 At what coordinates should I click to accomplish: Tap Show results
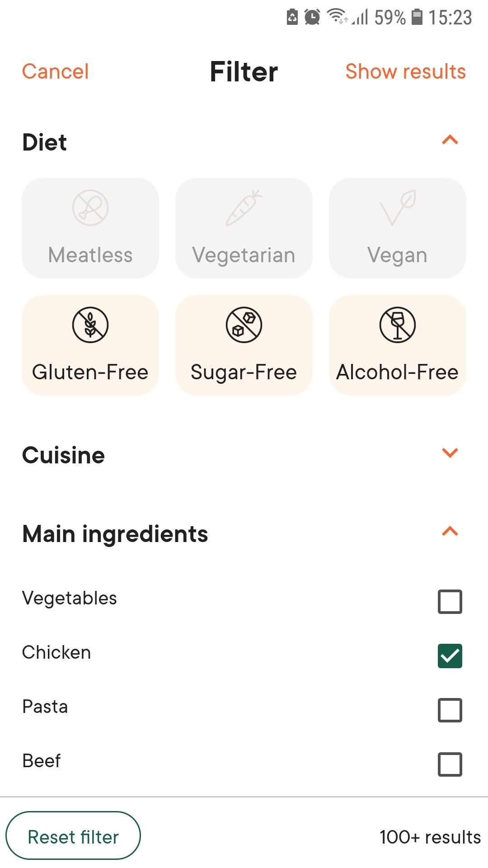point(405,71)
